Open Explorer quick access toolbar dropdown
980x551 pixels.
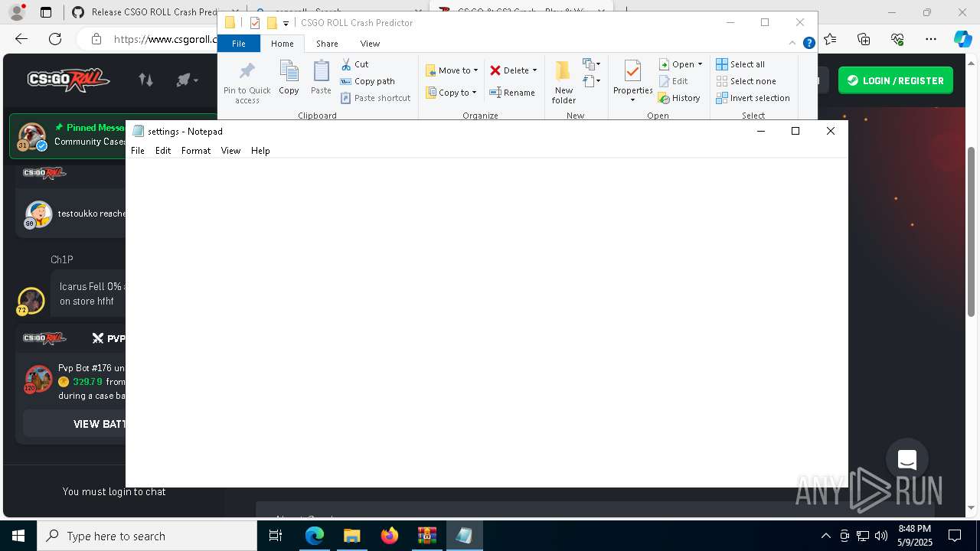pyautogui.click(x=286, y=24)
